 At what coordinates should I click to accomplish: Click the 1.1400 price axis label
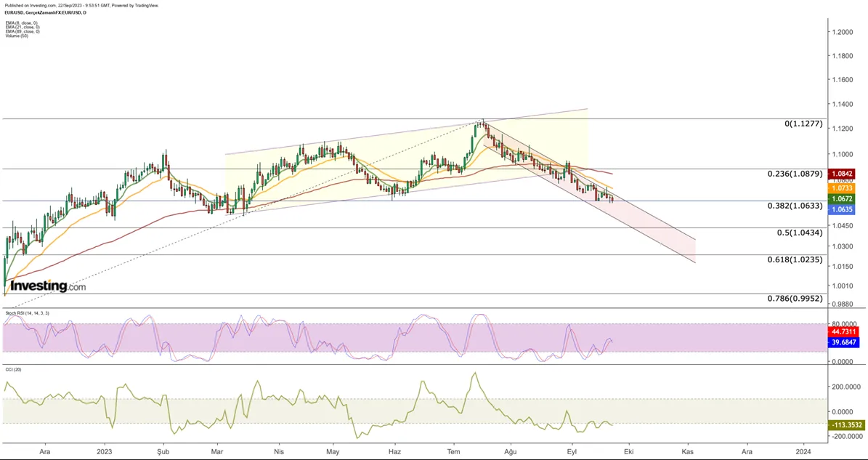[x=842, y=104]
